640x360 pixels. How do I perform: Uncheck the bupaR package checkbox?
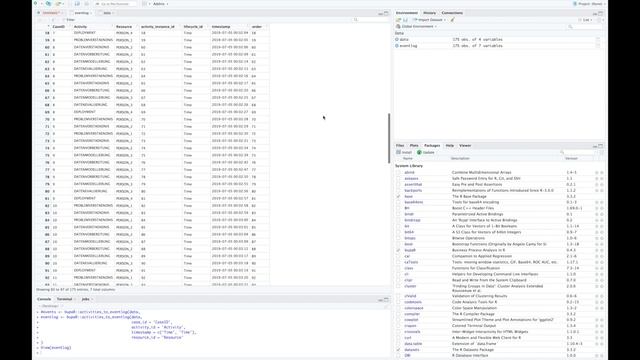tap(398, 250)
